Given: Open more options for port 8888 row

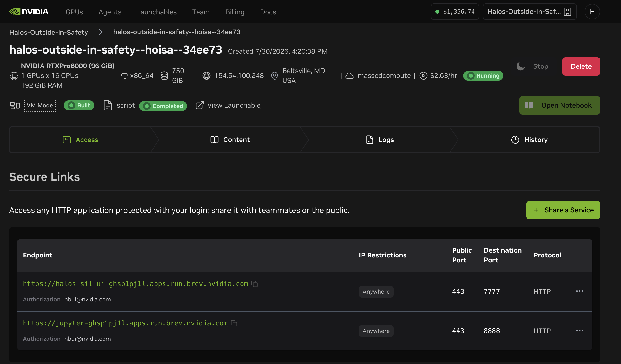Looking at the screenshot, I should tap(579, 331).
